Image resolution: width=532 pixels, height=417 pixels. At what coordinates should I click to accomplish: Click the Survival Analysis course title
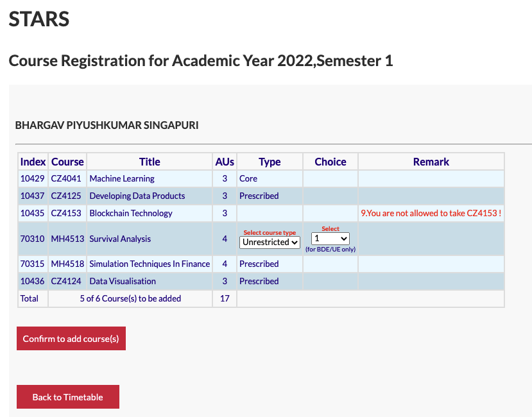(x=120, y=239)
